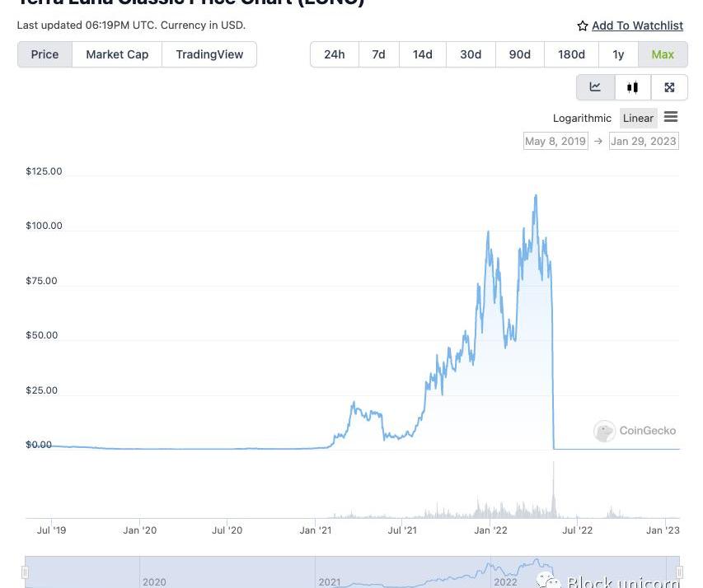Screen dimensions: 703x588
Task: Enable Logarithmic scale
Action: click(x=582, y=119)
